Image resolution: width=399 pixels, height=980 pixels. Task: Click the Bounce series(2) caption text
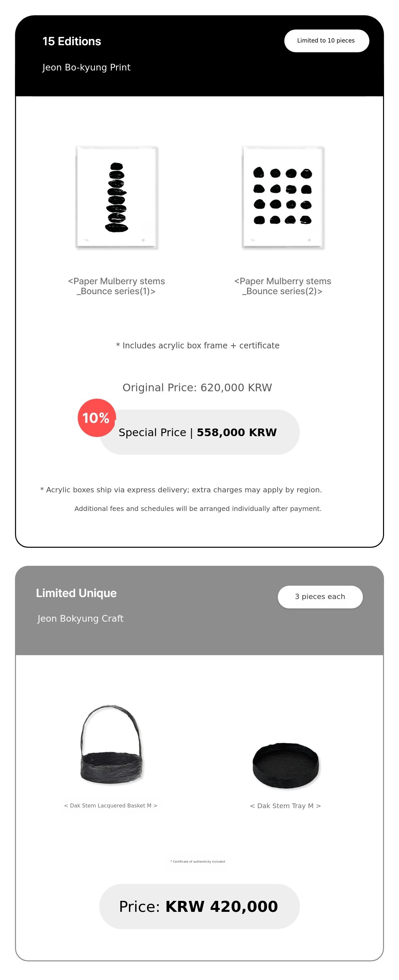(283, 286)
